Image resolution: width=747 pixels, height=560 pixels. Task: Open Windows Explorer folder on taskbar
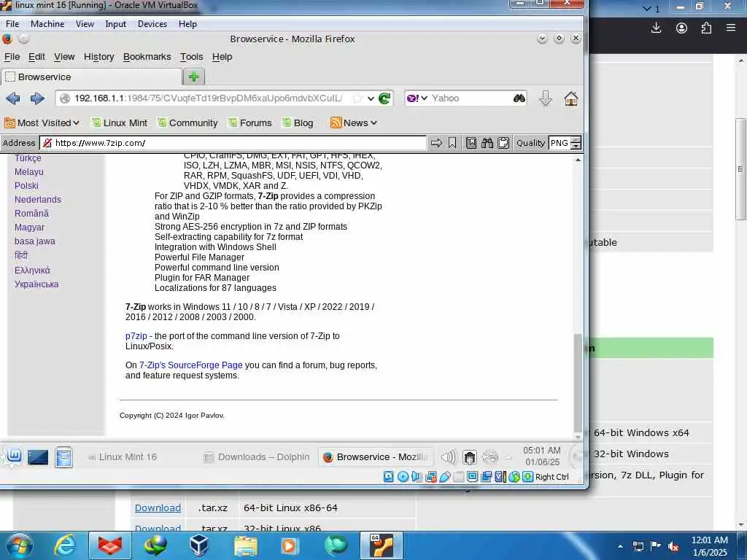tap(245, 545)
